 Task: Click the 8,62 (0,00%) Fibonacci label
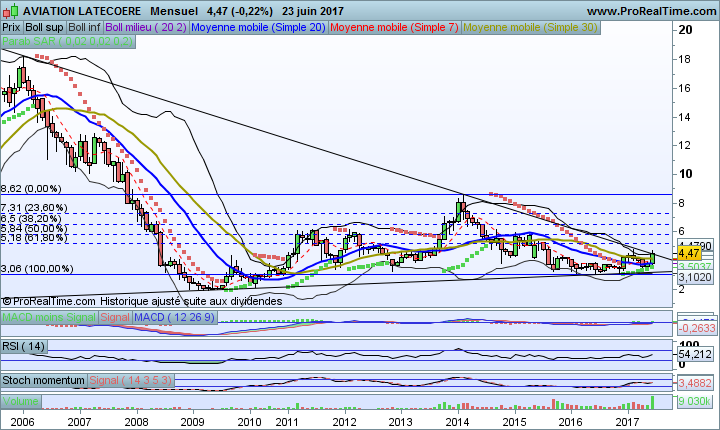tap(31, 189)
